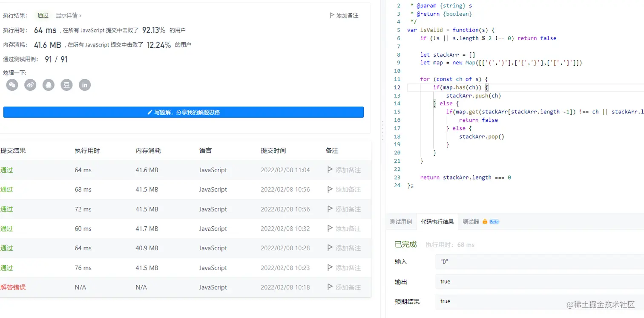Open the 解答错误 submission from 10:18
Screen dimensions: 644x318
click(x=13, y=287)
